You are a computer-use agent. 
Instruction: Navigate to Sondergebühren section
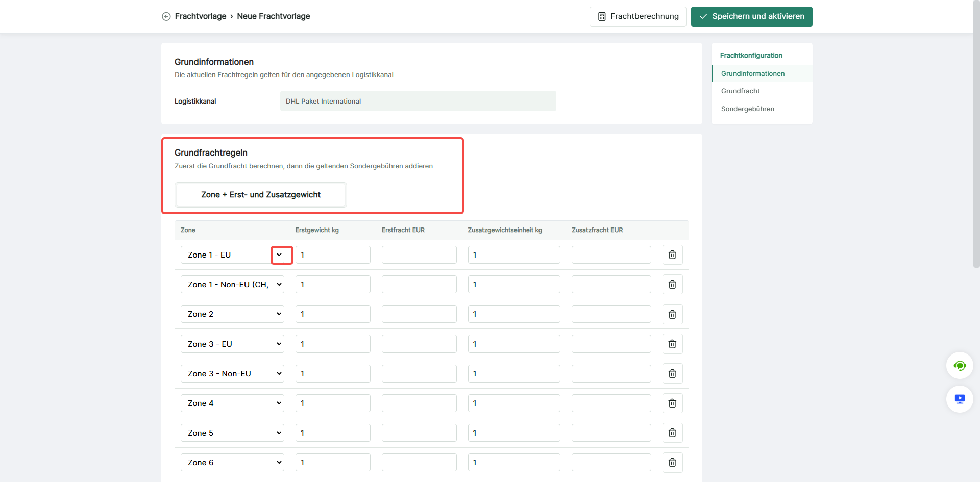747,109
